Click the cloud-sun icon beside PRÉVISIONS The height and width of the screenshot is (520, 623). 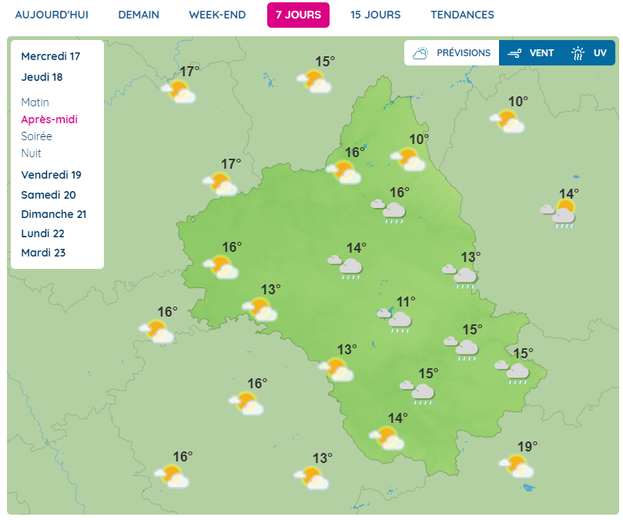[x=420, y=53]
